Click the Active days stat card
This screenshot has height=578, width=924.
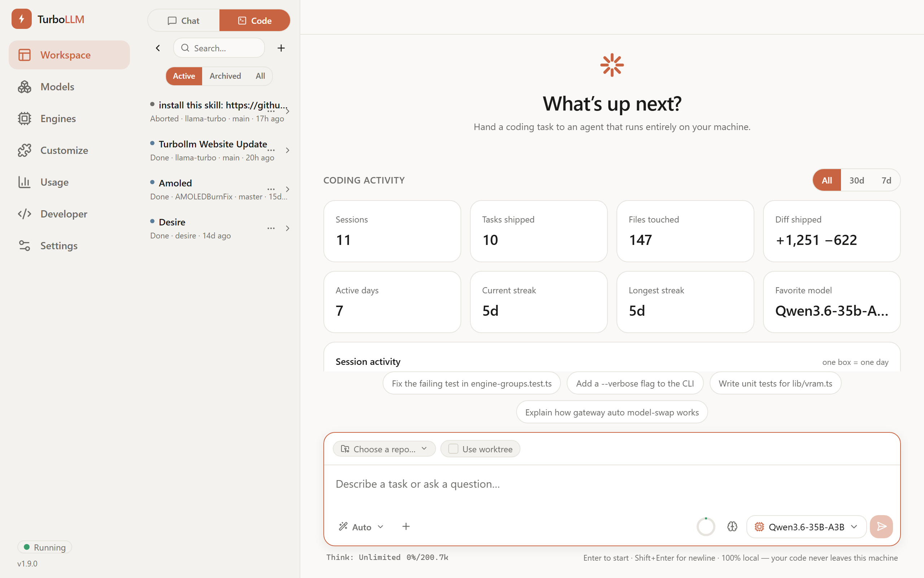pyautogui.click(x=392, y=302)
